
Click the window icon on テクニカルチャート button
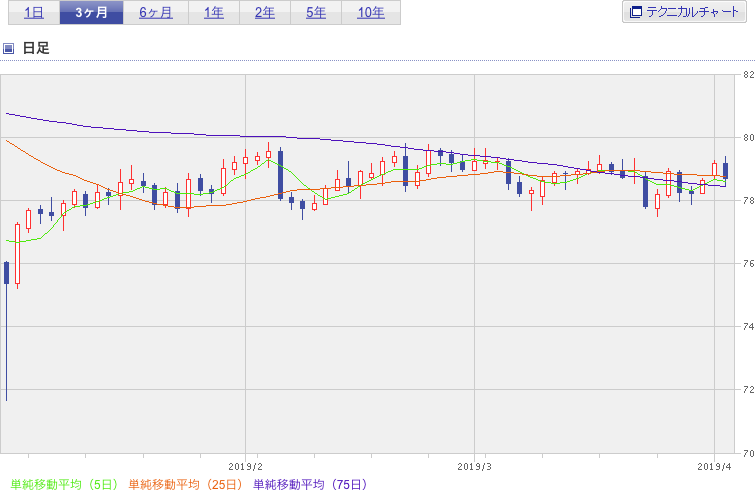pyautogui.click(x=636, y=12)
